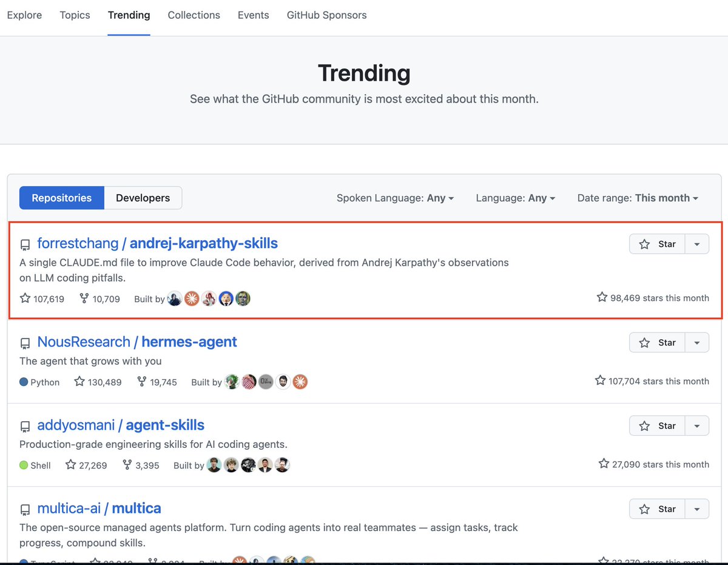This screenshot has width=728, height=565.
Task: Open the green plant avatar in hermes-agent row
Action: tap(232, 382)
